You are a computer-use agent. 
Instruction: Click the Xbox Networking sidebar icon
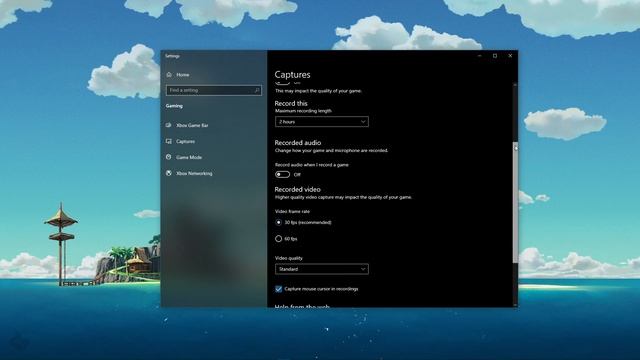pos(169,173)
